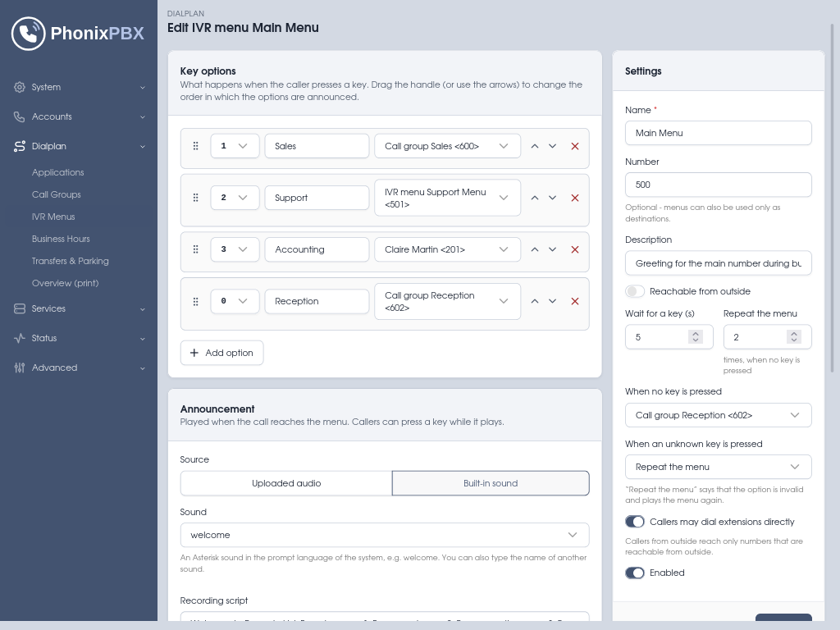Open key dropdown for Sales row
840x630 pixels.
pyautogui.click(x=235, y=146)
